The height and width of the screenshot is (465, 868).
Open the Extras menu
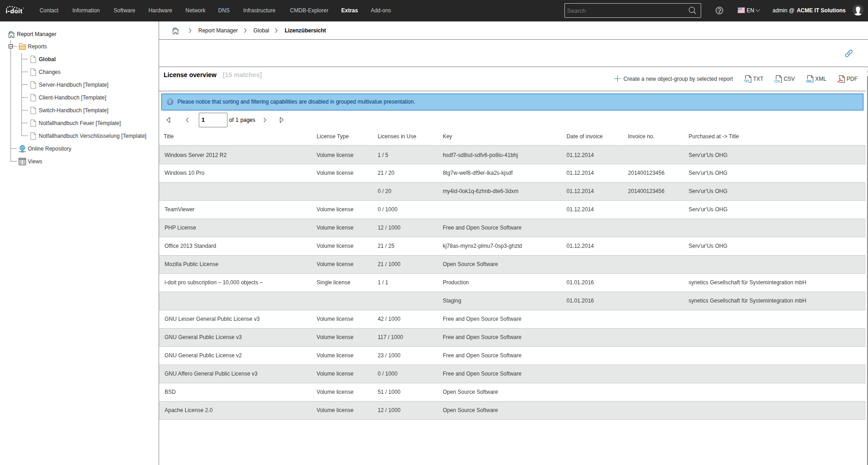pyautogui.click(x=350, y=10)
